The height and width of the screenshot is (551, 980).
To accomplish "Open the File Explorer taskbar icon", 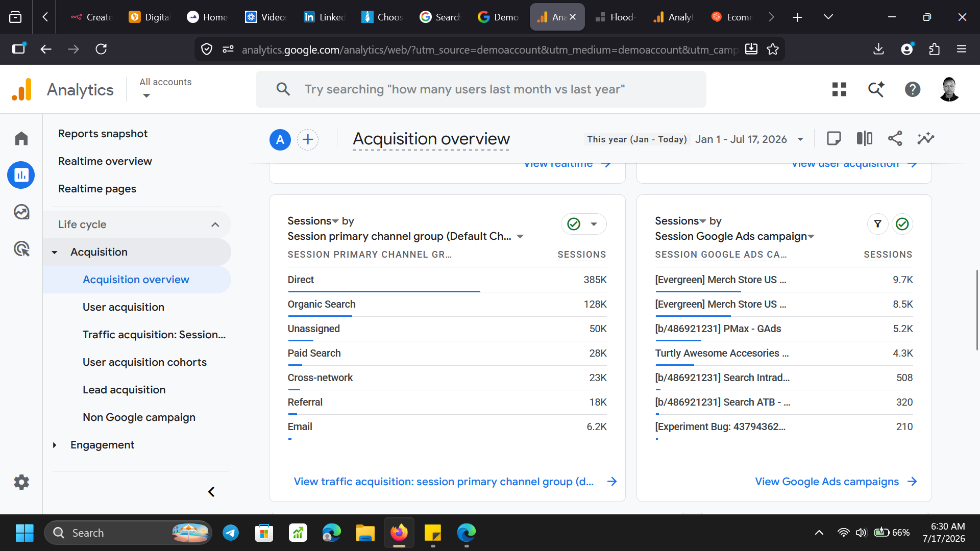I will point(365,533).
